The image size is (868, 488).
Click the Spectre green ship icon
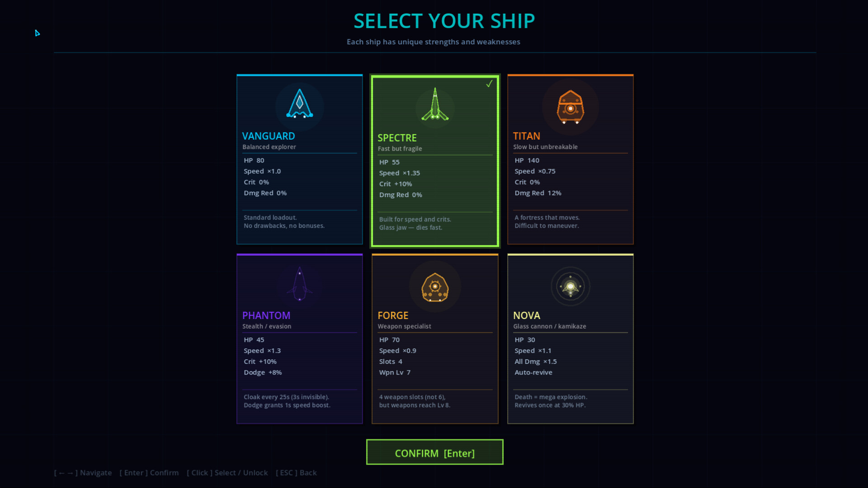(435, 105)
